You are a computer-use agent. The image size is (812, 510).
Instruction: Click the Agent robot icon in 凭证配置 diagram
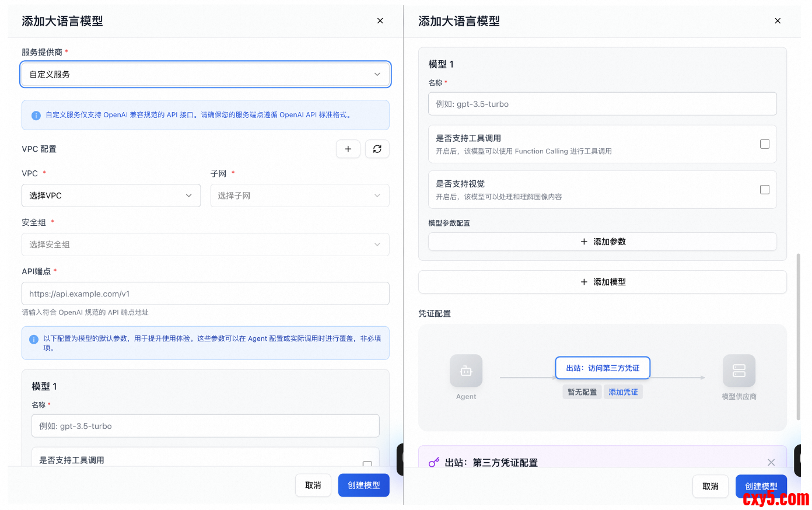click(466, 371)
